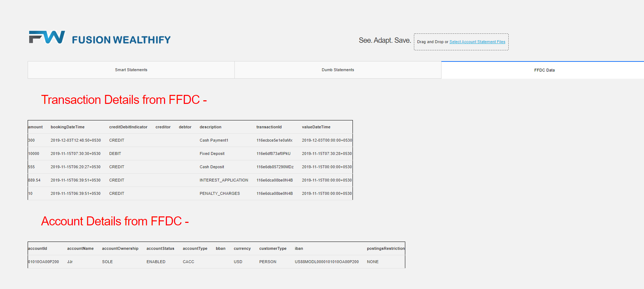Click transaction ID 116e6db857290MDz
644x289 pixels.
click(x=275, y=167)
